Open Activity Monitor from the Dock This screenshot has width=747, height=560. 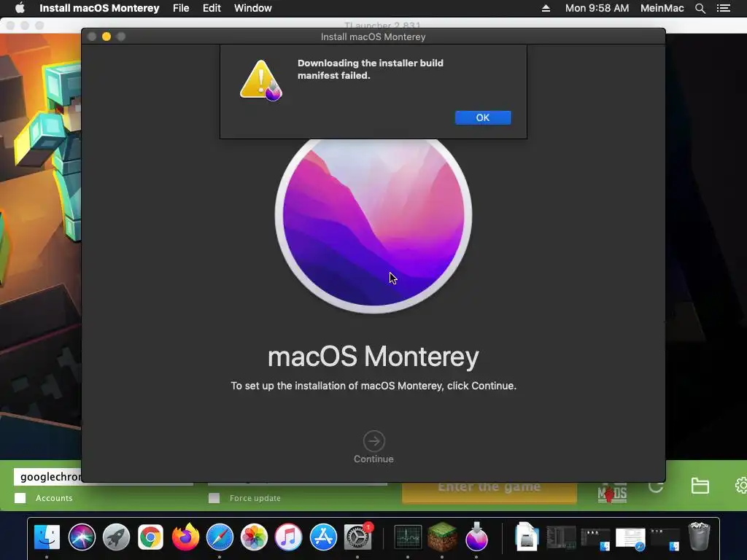click(408, 537)
